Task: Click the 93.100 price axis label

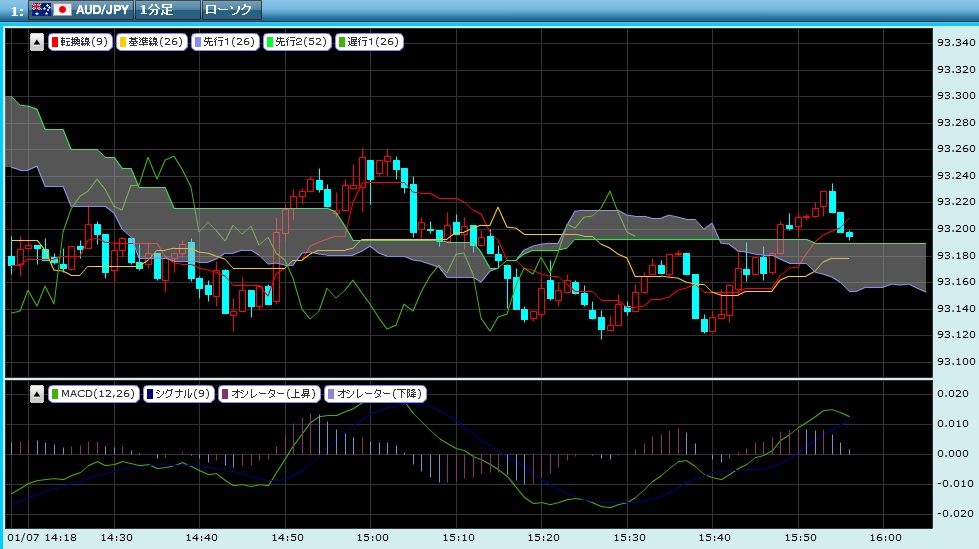Action: coord(956,362)
